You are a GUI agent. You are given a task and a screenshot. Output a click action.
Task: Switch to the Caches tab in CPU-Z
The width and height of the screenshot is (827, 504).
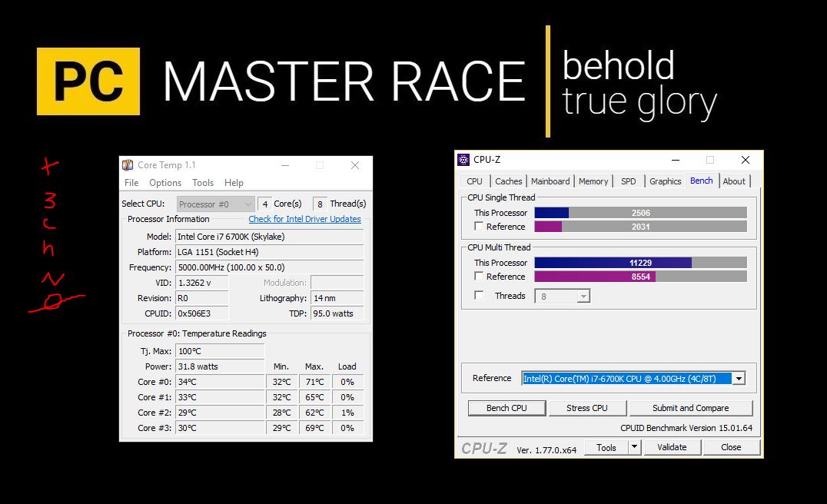pos(509,181)
